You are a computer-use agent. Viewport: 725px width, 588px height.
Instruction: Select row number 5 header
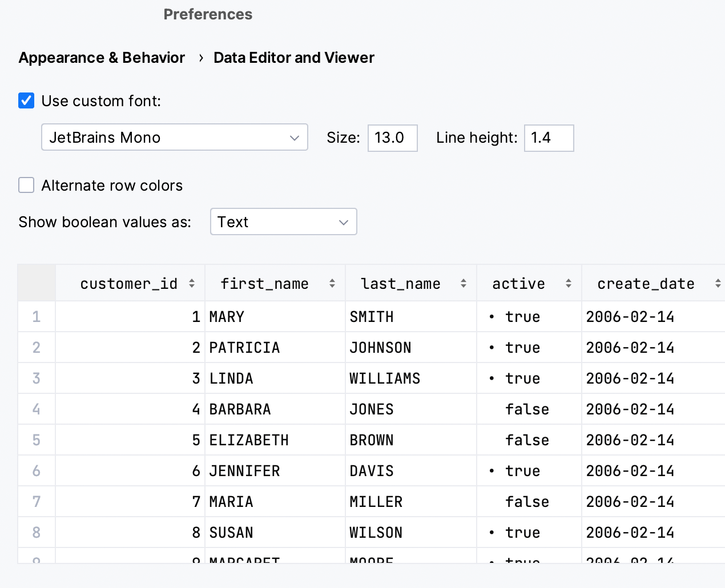click(37, 440)
